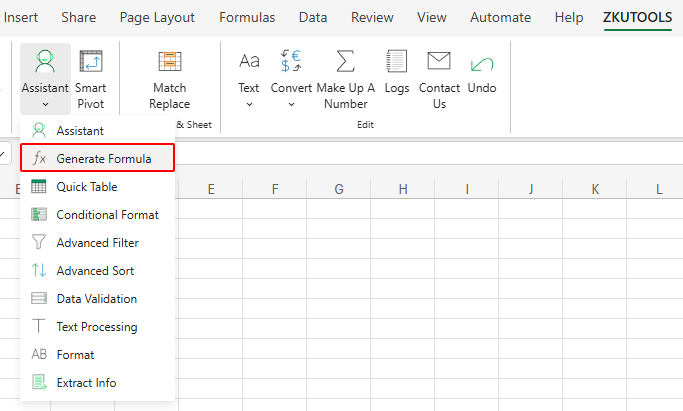Click the AB Format icon
Viewport: 683px width, 411px height.
point(39,354)
